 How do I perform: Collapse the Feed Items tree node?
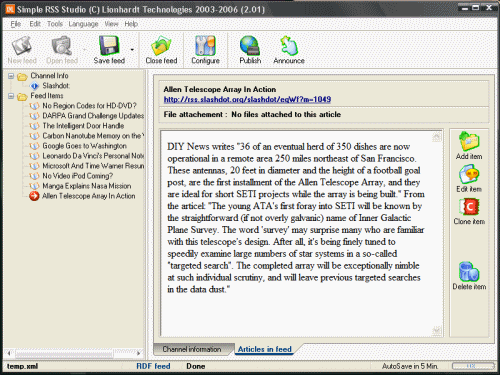tap(11, 96)
